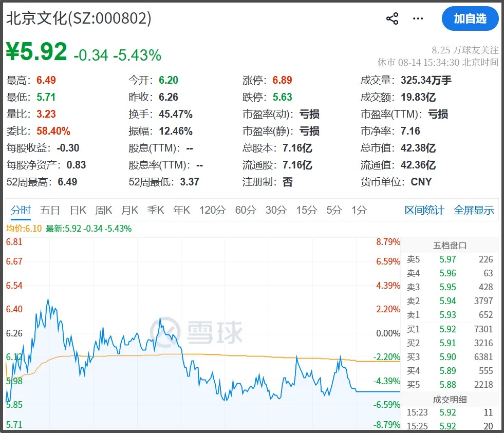Choose the 15分 chart interval
Screen dimensions: 504x433
click(x=307, y=210)
